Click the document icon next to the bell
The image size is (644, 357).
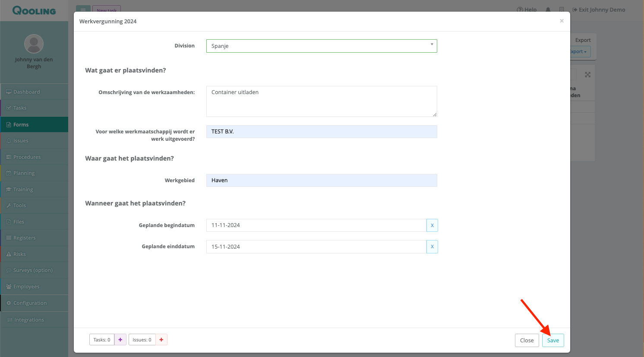click(561, 9)
